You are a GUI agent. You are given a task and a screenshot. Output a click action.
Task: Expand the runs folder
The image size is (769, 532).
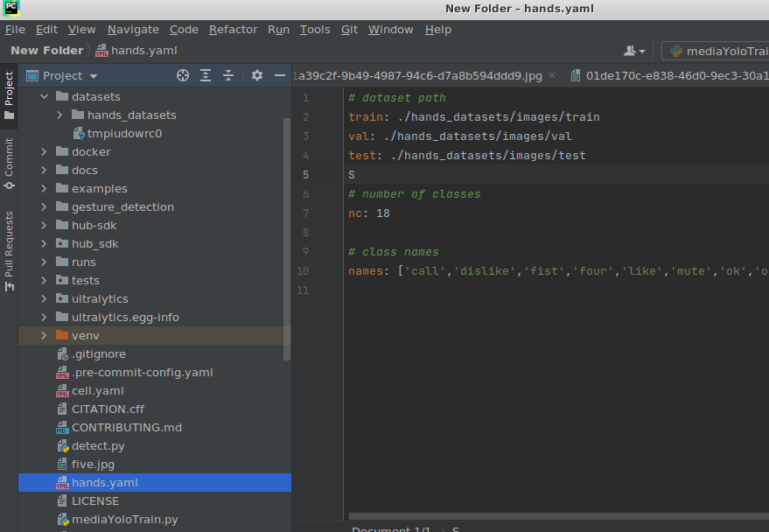point(44,262)
